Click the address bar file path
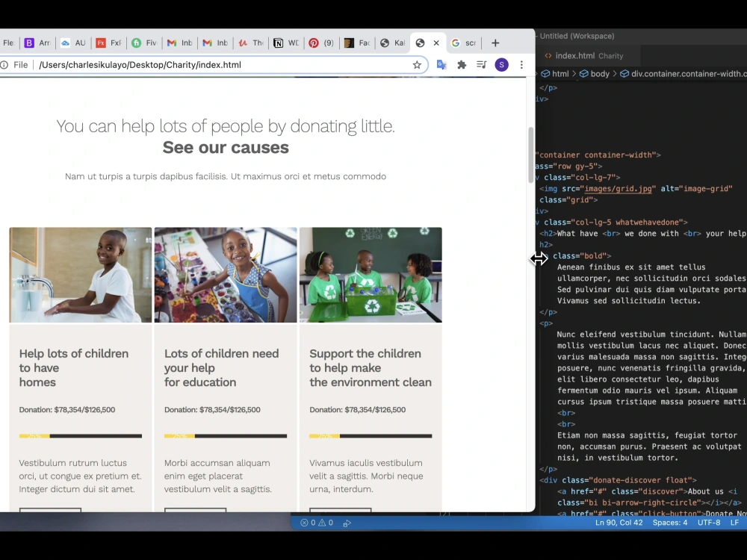Image resolution: width=747 pixels, height=560 pixels. (x=140, y=65)
